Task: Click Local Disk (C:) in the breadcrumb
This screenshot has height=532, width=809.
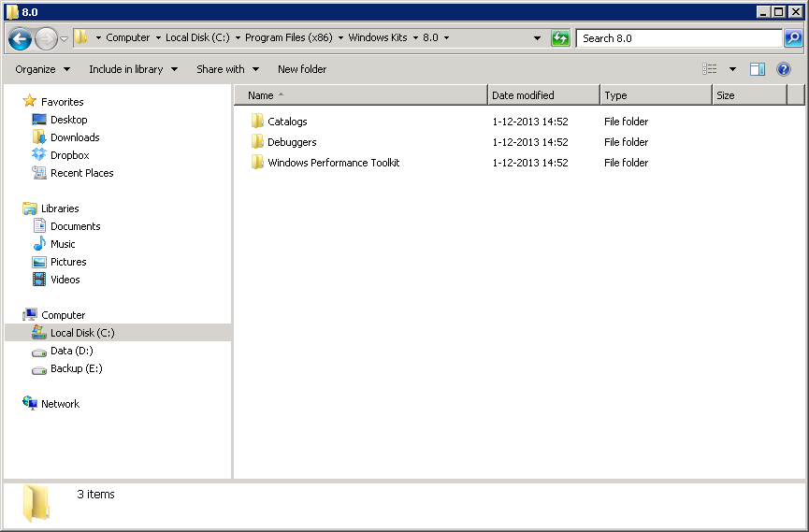Action: pyautogui.click(x=197, y=37)
